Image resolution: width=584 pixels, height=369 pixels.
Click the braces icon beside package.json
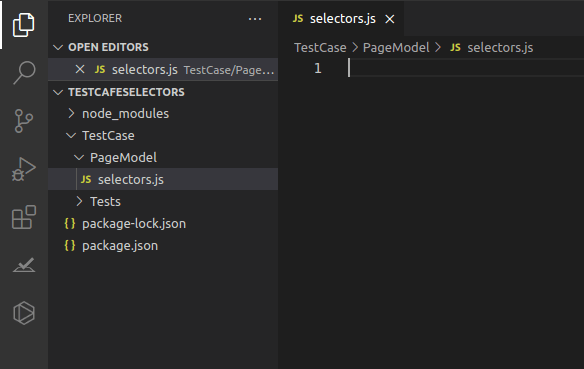70,245
